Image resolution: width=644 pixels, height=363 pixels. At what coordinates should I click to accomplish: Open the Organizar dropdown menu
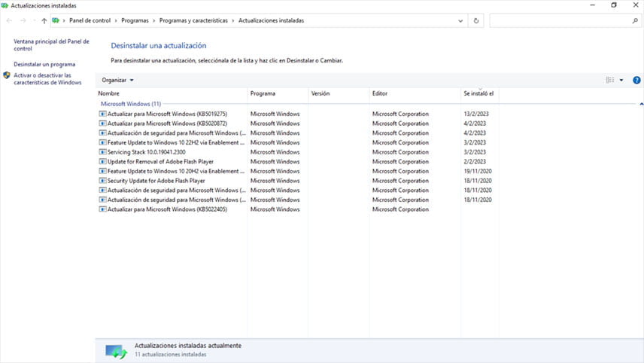click(x=117, y=80)
